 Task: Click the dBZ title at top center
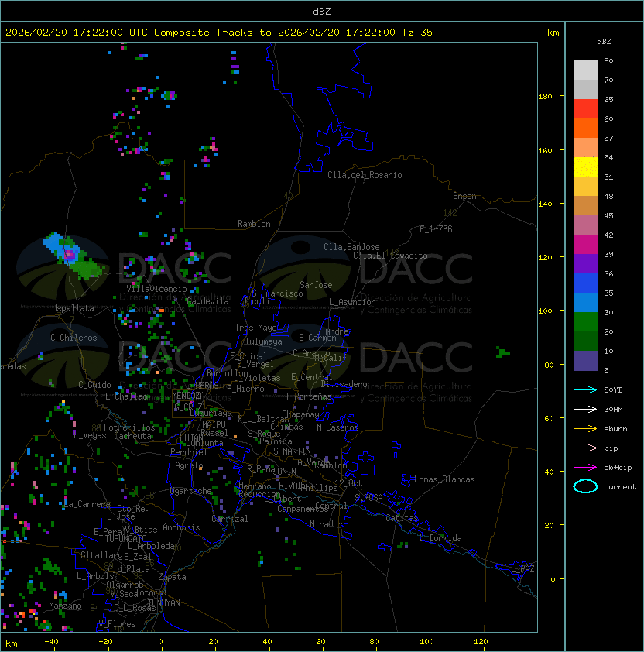(x=322, y=11)
